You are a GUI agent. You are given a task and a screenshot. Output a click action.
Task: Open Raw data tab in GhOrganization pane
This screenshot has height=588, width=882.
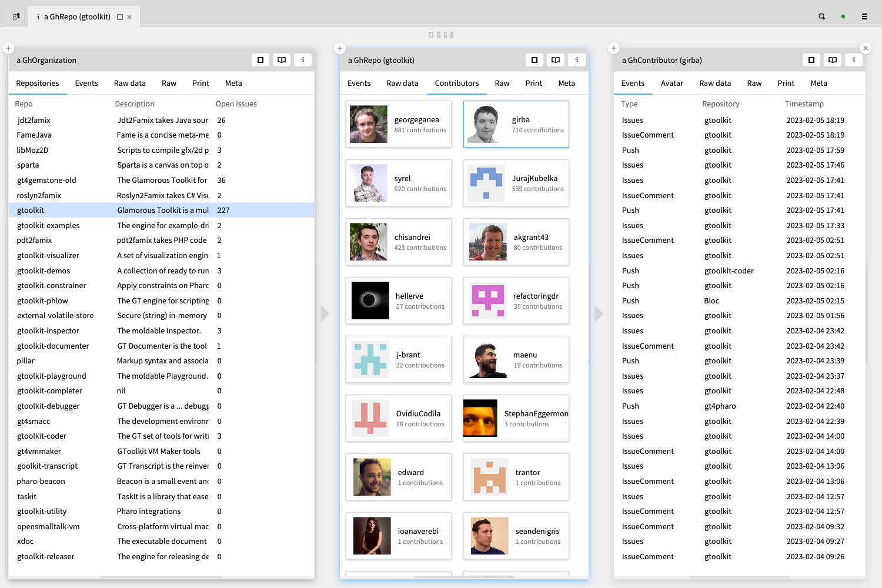coord(129,83)
